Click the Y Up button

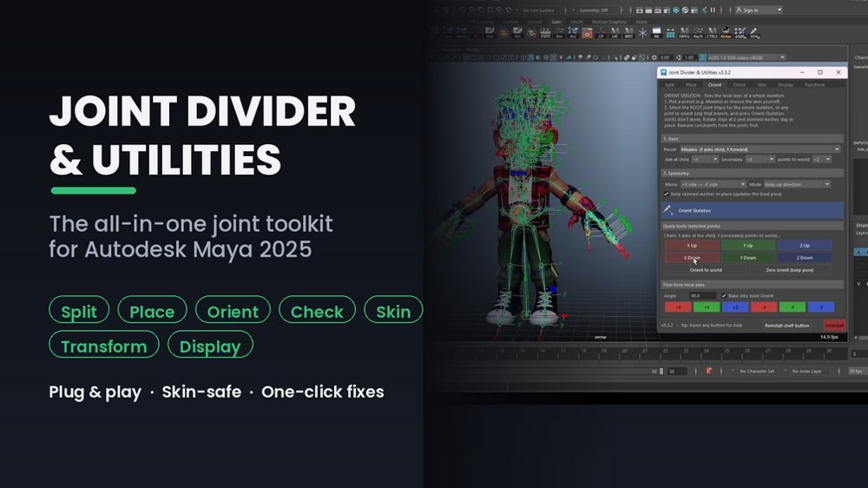tap(748, 246)
